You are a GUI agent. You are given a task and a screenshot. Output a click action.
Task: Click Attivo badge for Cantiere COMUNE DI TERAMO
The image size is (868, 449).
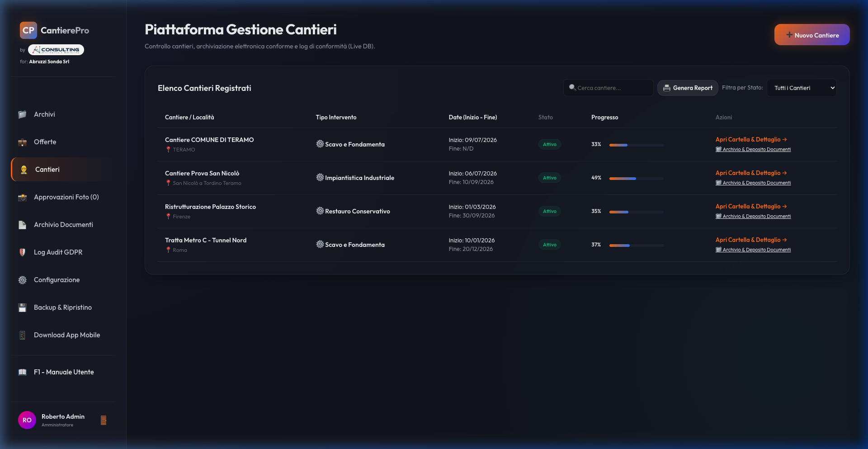tap(550, 145)
